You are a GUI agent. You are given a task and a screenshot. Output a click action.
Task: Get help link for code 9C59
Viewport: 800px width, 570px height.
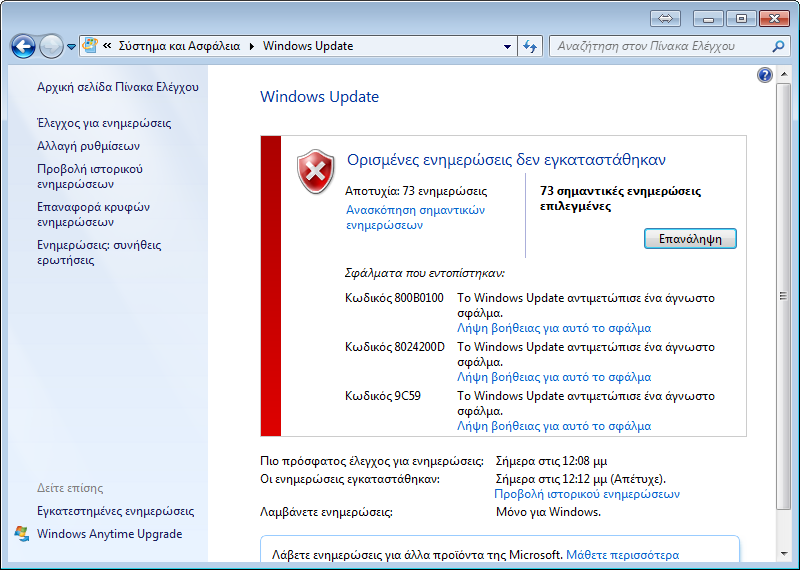tap(554, 426)
